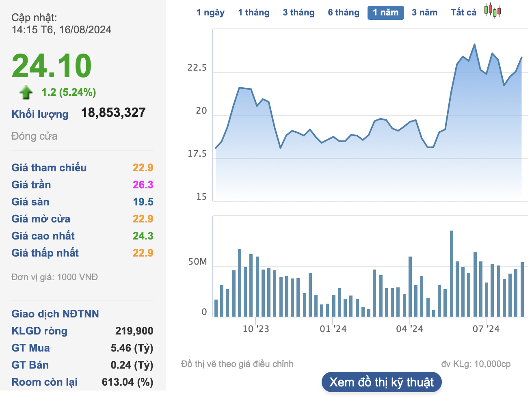This screenshot has width=532, height=397.
Task: Click the 'Giá sàn' value 19.5
Action: (x=143, y=202)
